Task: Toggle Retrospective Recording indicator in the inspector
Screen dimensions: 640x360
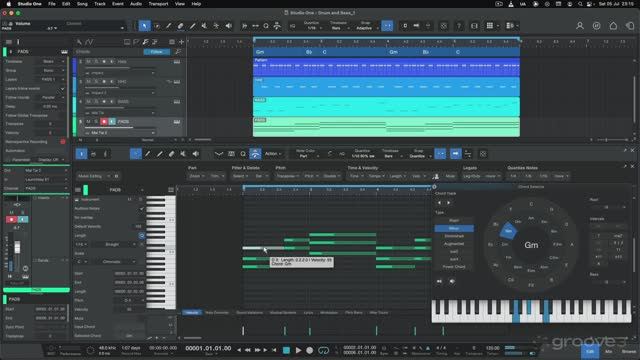Action: tap(63, 142)
